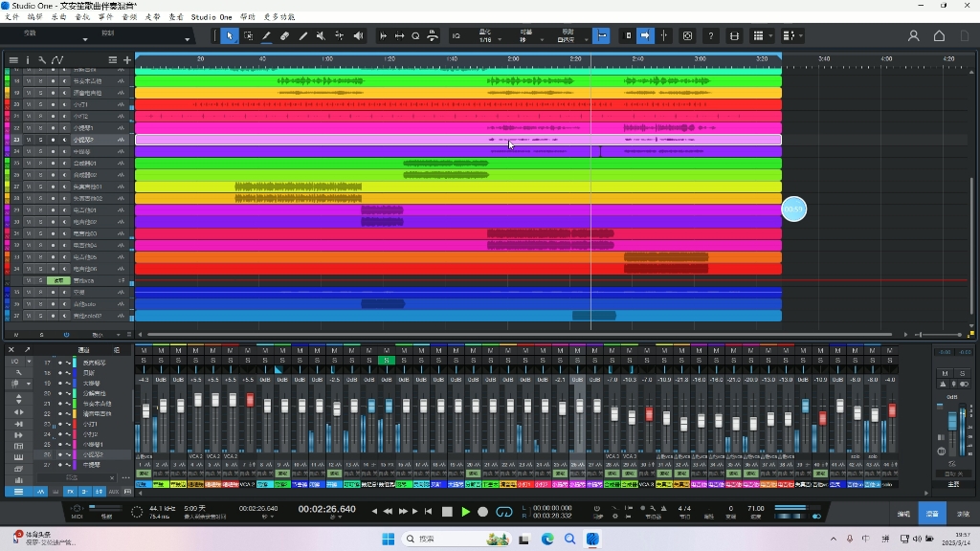The image size is (980, 551).
Task: Click the IQ input quantize button
Action: pos(457,36)
